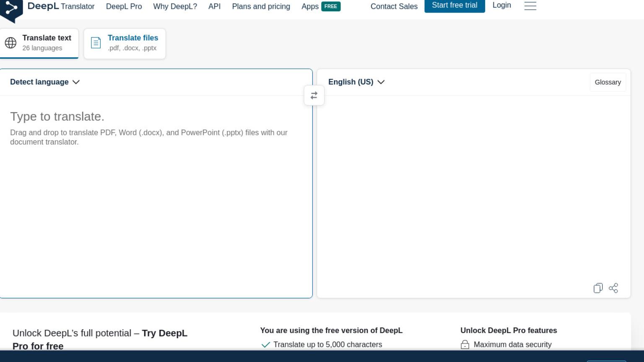
Task: Expand the Detect language dropdown
Action: [45, 82]
